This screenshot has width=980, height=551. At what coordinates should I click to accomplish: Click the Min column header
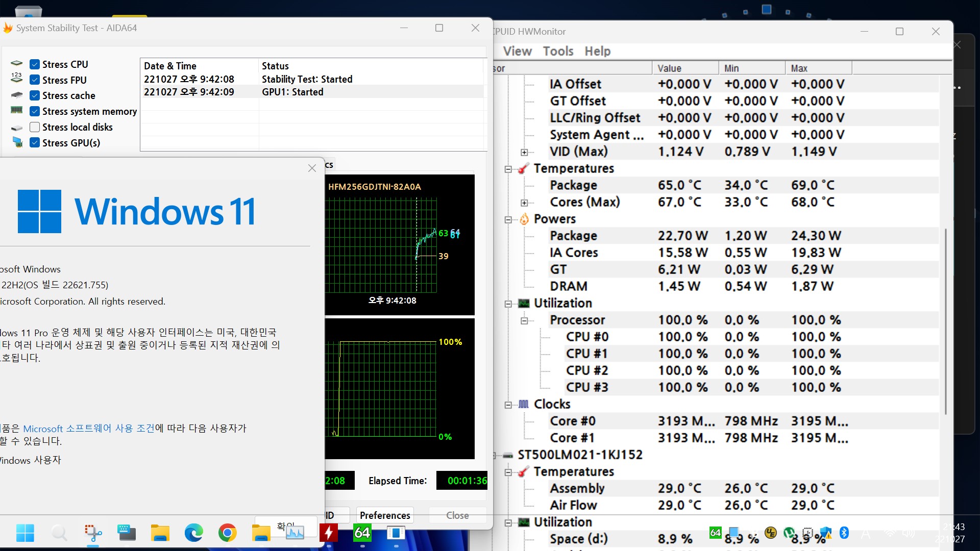point(752,68)
